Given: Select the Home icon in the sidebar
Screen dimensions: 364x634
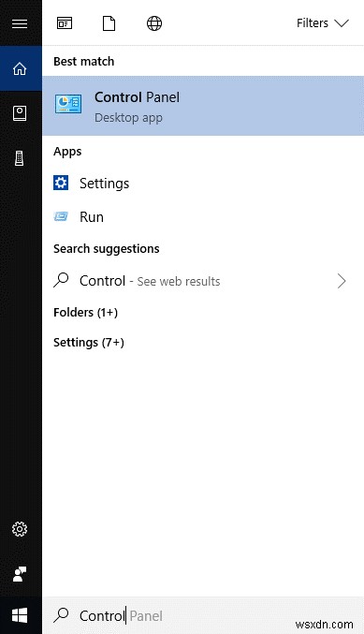Looking at the screenshot, I should [20, 68].
